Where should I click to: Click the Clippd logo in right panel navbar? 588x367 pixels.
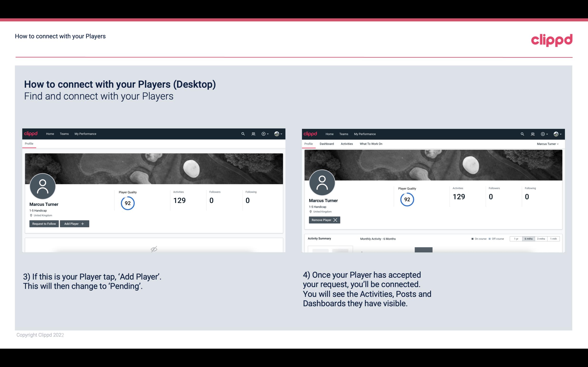click(311, 133)
